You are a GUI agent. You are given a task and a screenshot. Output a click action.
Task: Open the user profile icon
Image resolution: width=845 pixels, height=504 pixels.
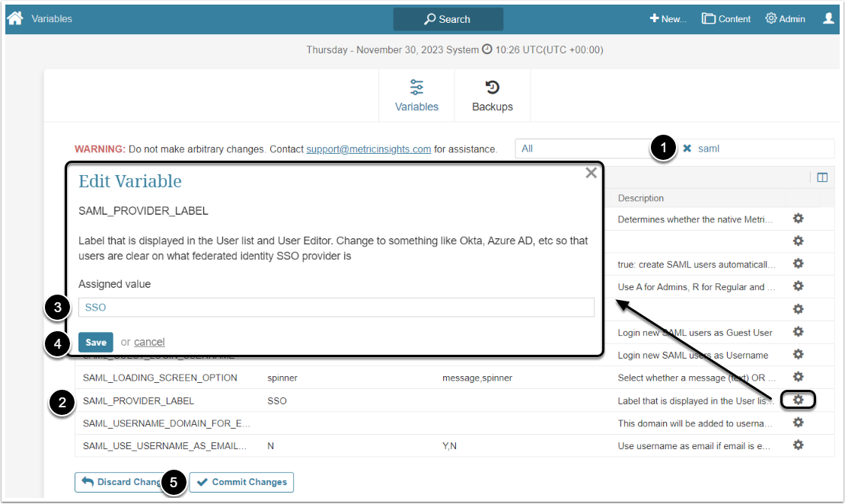828,18
